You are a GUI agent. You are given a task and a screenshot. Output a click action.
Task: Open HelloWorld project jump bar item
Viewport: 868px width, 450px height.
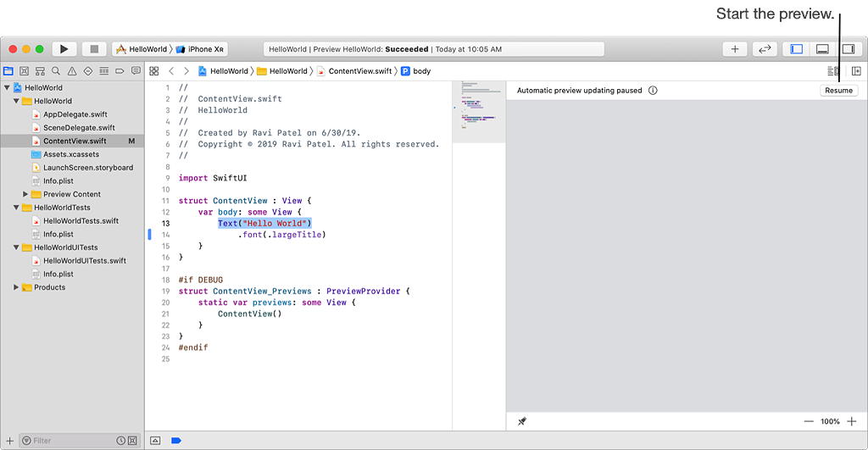click(x=223, y=71)
